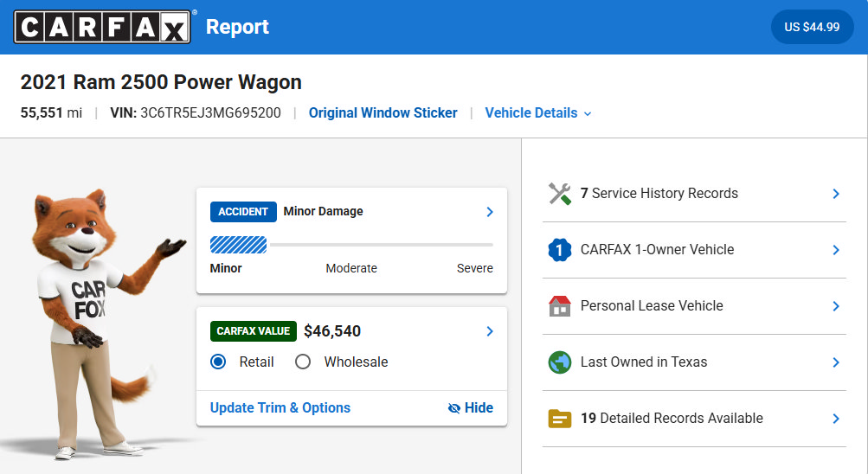The width and height of the screenshot is (868, 474).
Task: Click the Moderate severity label
Action: click(x=351, y=268)
